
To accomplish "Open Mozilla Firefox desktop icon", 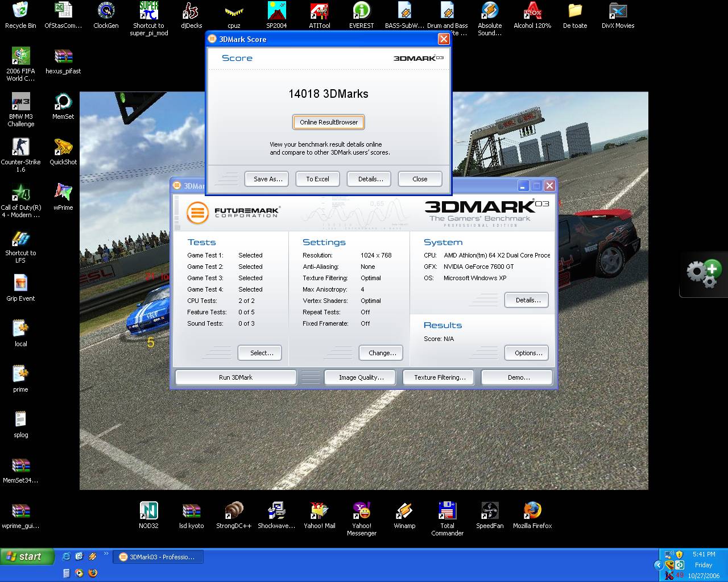I will pyautogui.click(x=532, y=516).
